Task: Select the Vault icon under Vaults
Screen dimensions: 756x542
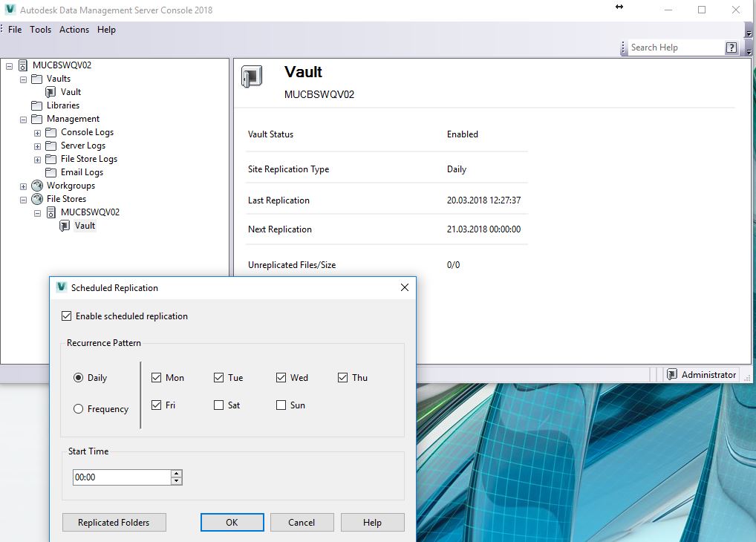Action: click(x=52, y=91)
